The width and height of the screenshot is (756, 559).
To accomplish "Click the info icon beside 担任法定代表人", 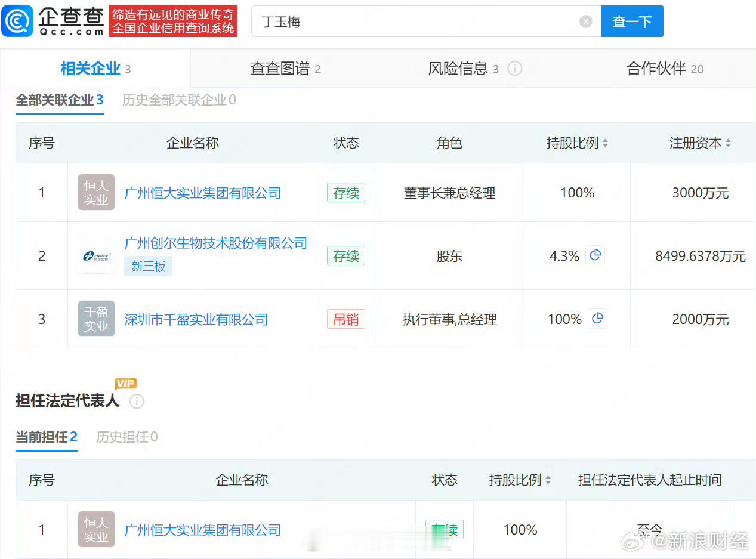I will coord(137,402).
